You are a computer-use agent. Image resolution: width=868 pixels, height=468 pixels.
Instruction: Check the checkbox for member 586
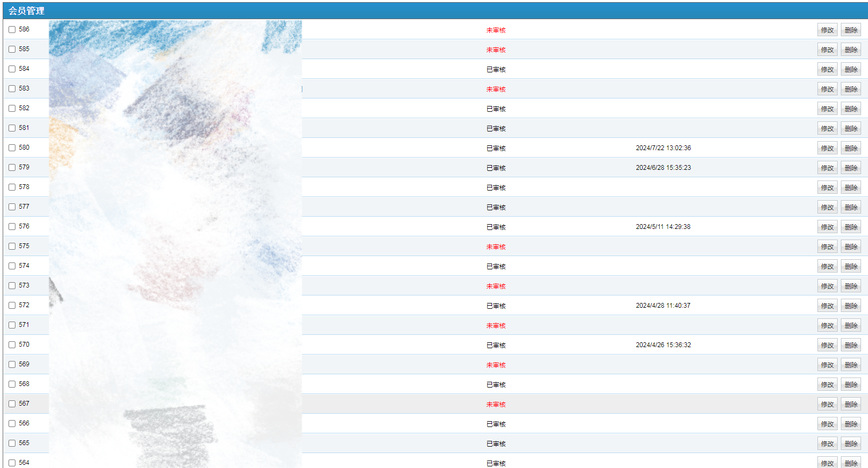point(12,30)
